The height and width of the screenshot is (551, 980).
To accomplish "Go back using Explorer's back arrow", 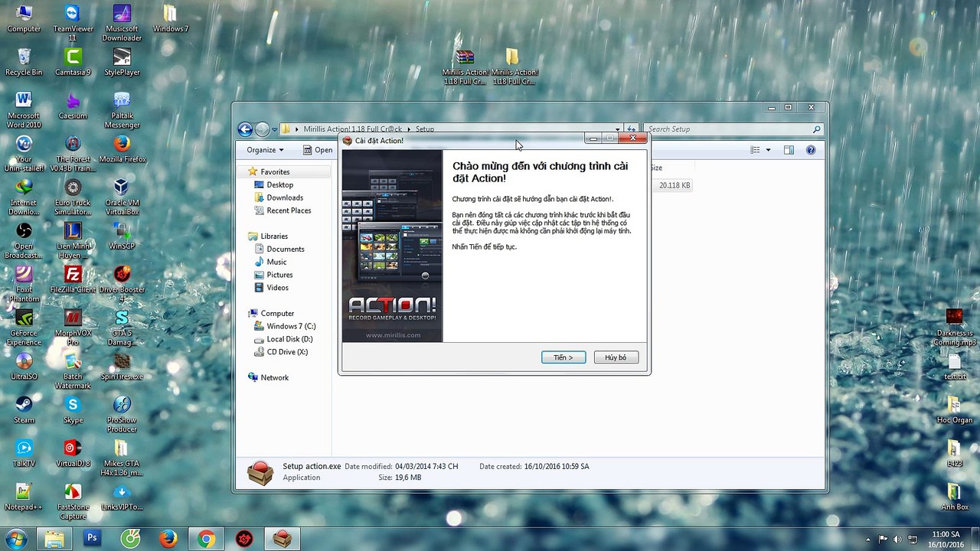I will click(245, 129).
